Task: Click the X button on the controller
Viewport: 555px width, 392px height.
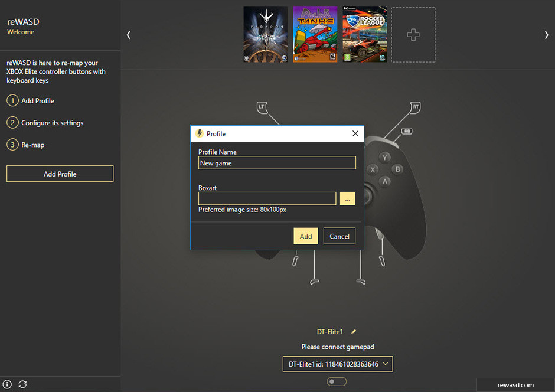Action: coord(373,170)
